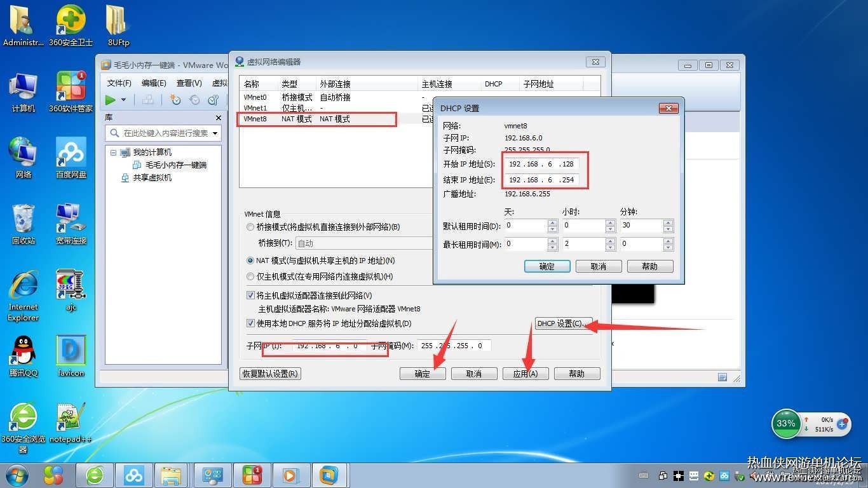
Task: Click 取消 in the virtual network editor
Action: tap(474, 374)
